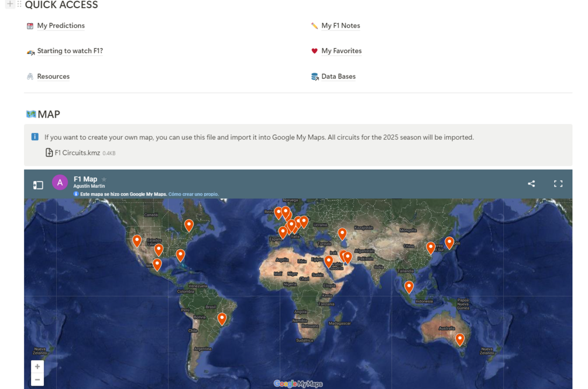Image resolution: width=588 pixels, height=389 pixels.
Task: Open the My F1 Notes page
Action: (341, 26)
